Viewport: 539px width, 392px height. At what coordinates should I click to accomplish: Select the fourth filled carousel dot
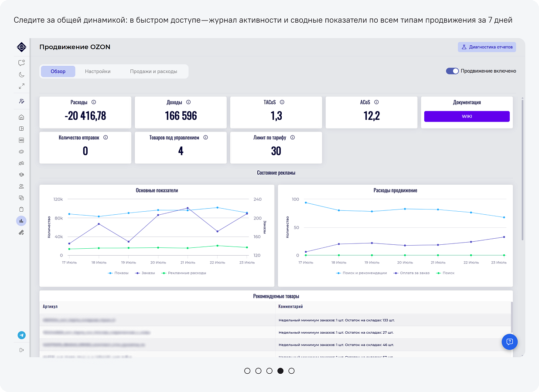point(280,371)
